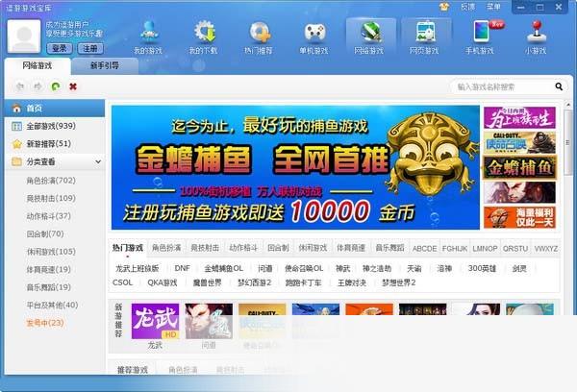The width and height of the screenshot is (577, 392).
Task: Click the skin shirt icon in title bar
Action: pyautogui.click(x=444, y=7)
